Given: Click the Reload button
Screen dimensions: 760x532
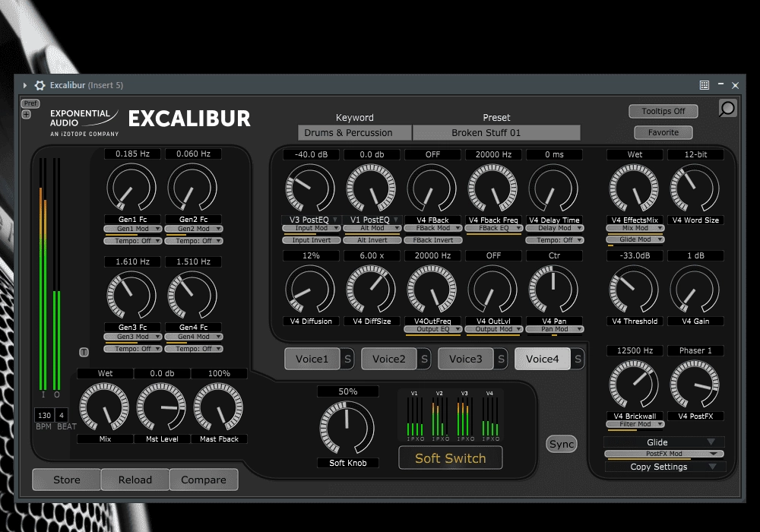Looking at the screenshot, I should (x=135, y=480).
